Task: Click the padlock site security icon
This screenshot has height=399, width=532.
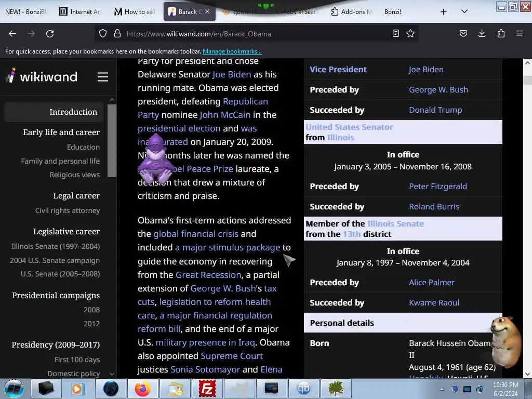Action: click(117, 34)
